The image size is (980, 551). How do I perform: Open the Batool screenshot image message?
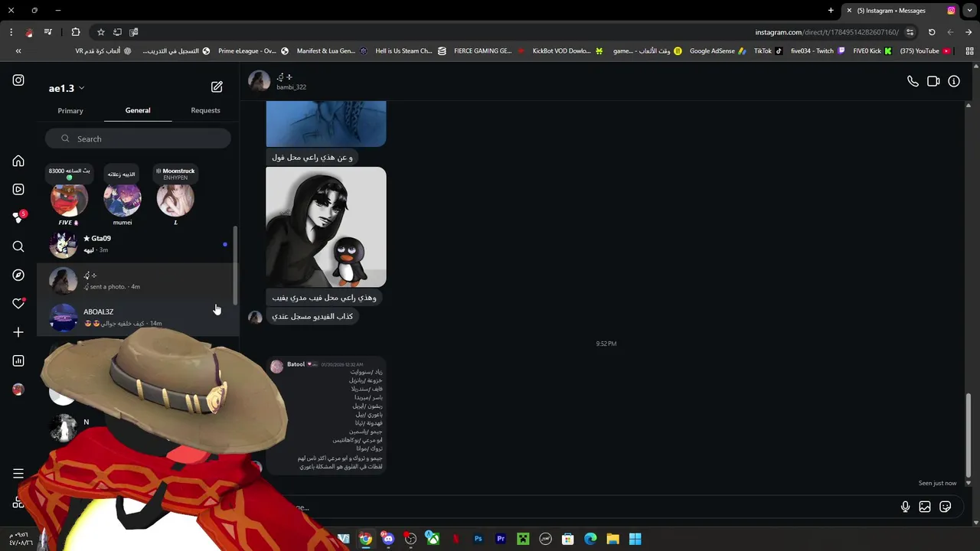pyautogui.click(x=326, y=415)
